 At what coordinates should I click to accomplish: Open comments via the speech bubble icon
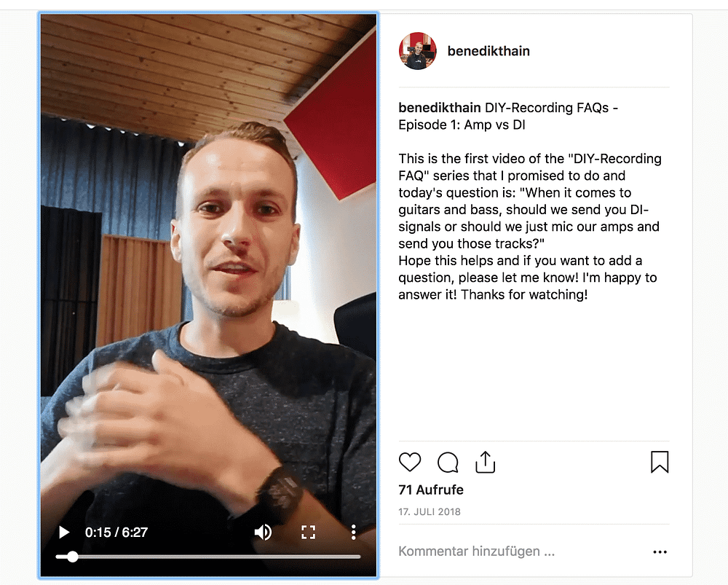(x=448, y=462)
